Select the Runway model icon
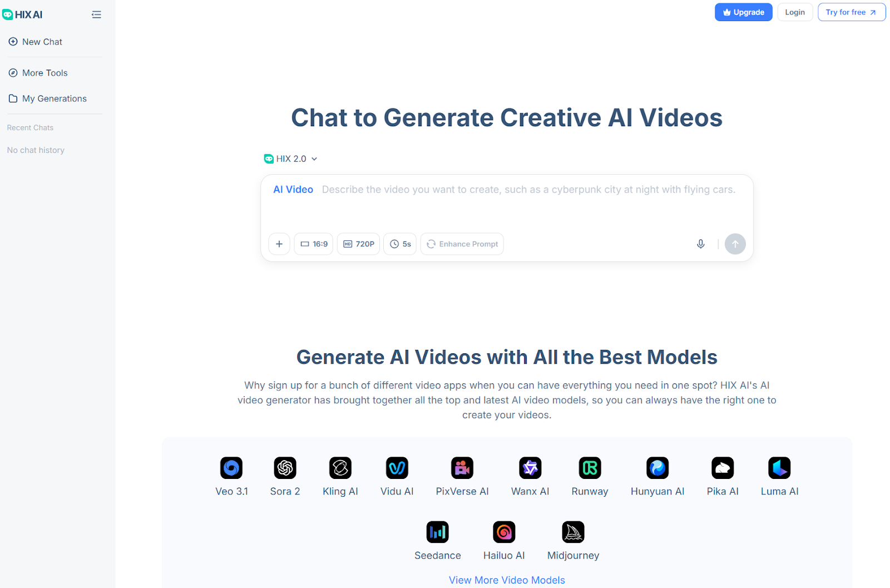This screenshot has height=588, width=890. (x=590, y=468)
